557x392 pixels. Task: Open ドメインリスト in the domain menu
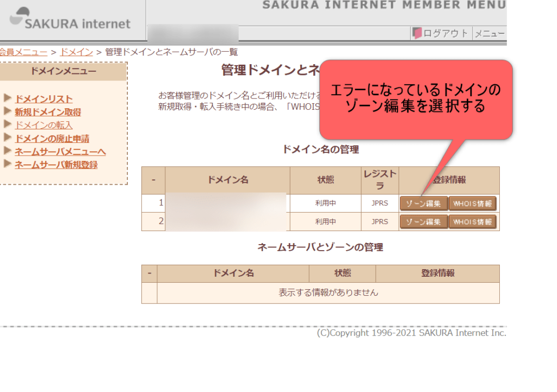(x=44, y=99)
